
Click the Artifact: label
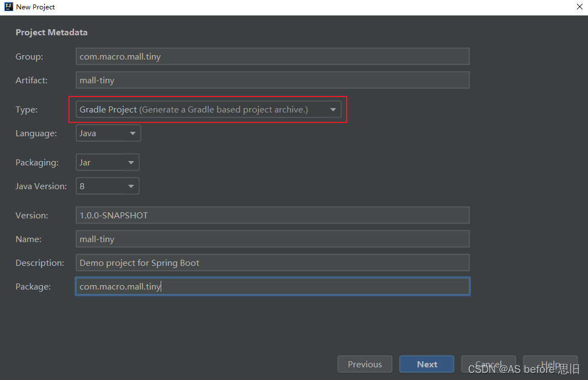point(31,80)
